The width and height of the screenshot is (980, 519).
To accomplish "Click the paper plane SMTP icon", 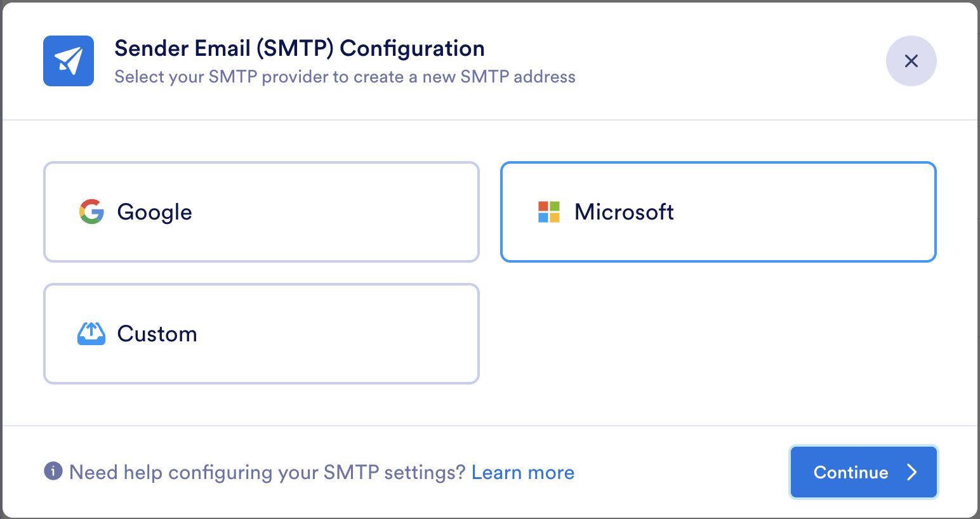I will (x=69, y=61).
